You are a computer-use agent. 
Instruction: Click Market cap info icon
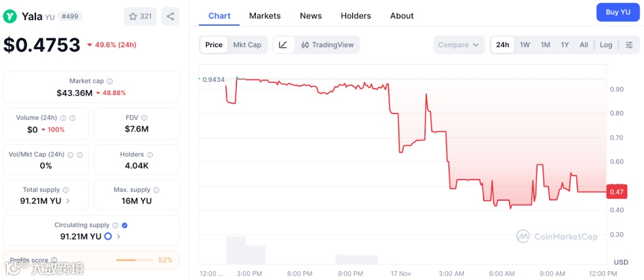(110, 81)
